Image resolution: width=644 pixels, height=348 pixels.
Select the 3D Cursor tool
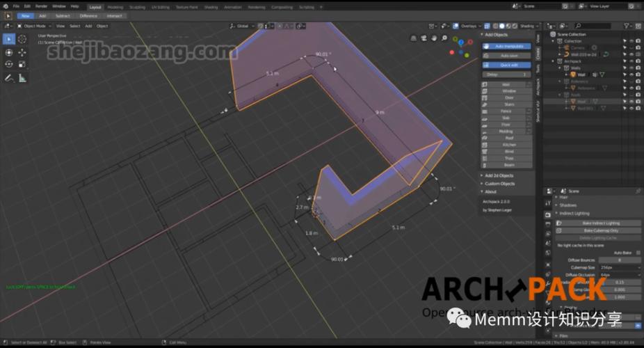click(x=22, y=39)
